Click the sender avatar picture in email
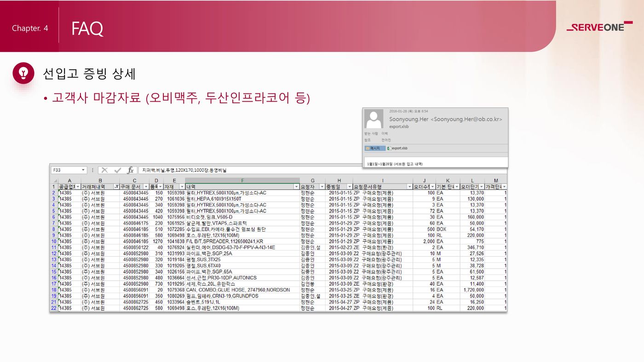 [374, 119]
